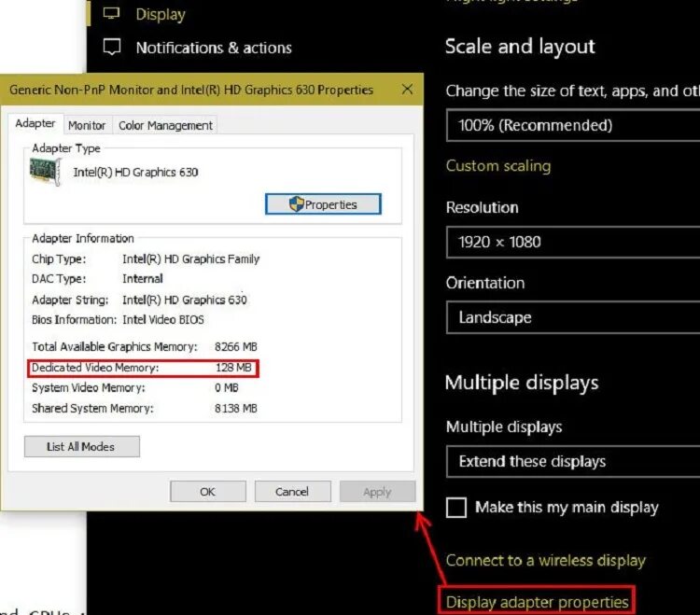The width and height of the screenshot is (700, 615).
Task: Click the Display monitor icon in sidebar
Action: point(111,13)
